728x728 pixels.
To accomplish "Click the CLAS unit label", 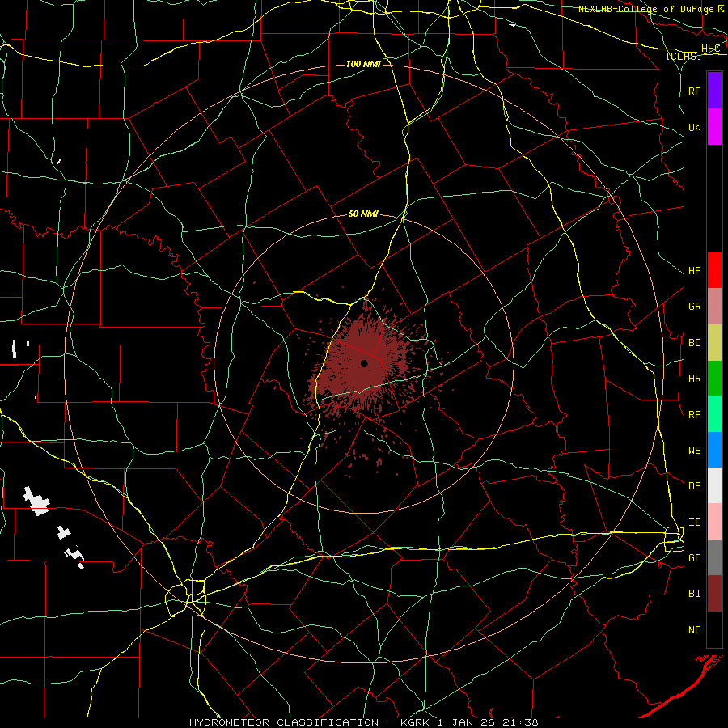I will pos(684,56).
